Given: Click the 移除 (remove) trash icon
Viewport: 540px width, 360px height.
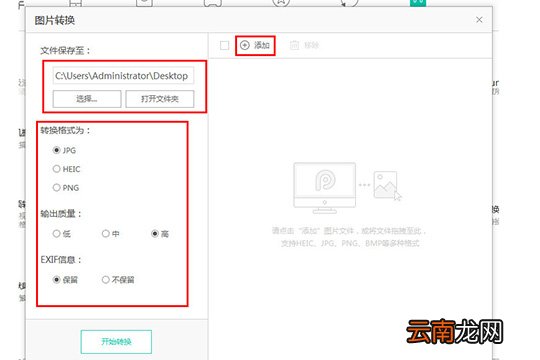Looking at the screenshot, I should tap(294, 45).
